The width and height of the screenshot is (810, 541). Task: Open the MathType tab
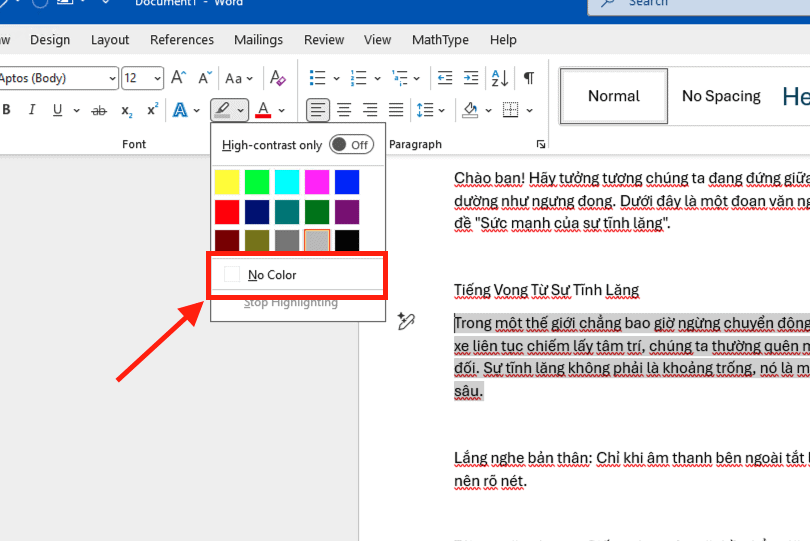point(440,40)
